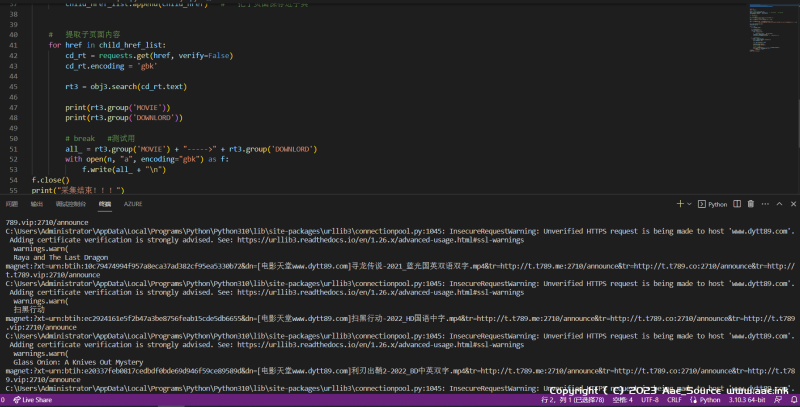Close the terminal panel with the X icon
This screenshot has width=800, height=407.
[x=793, y=203]
